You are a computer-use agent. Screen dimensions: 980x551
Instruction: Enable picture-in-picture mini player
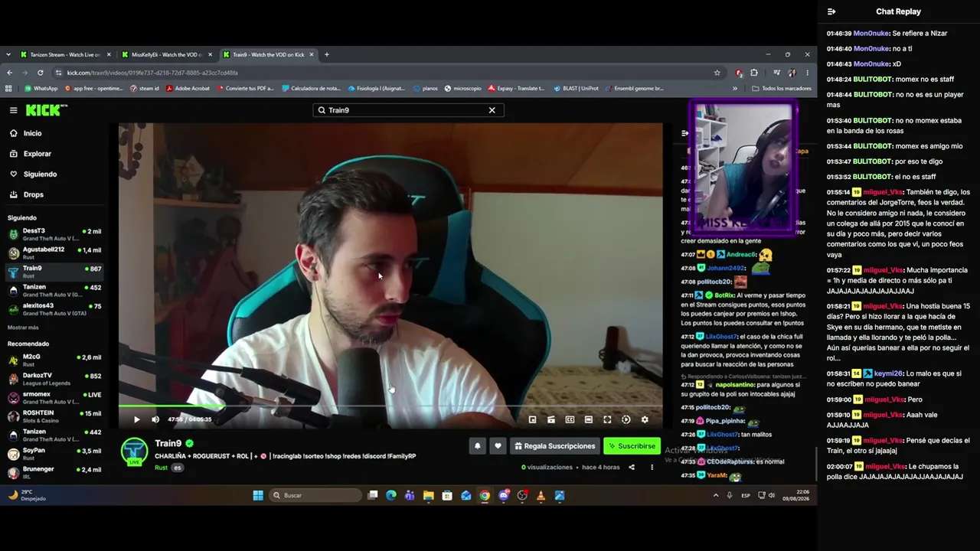click(x=533, y=419)
